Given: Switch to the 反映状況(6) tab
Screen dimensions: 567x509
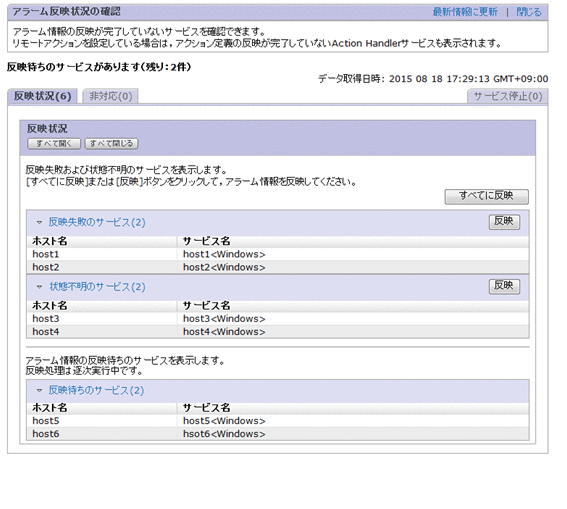Looking at the screenshot, I should 42,96.
